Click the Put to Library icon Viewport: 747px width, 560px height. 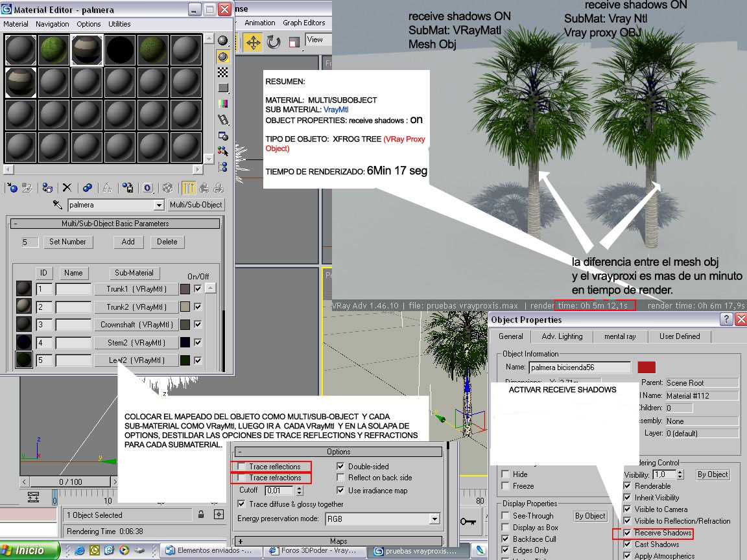click(128, 188)
